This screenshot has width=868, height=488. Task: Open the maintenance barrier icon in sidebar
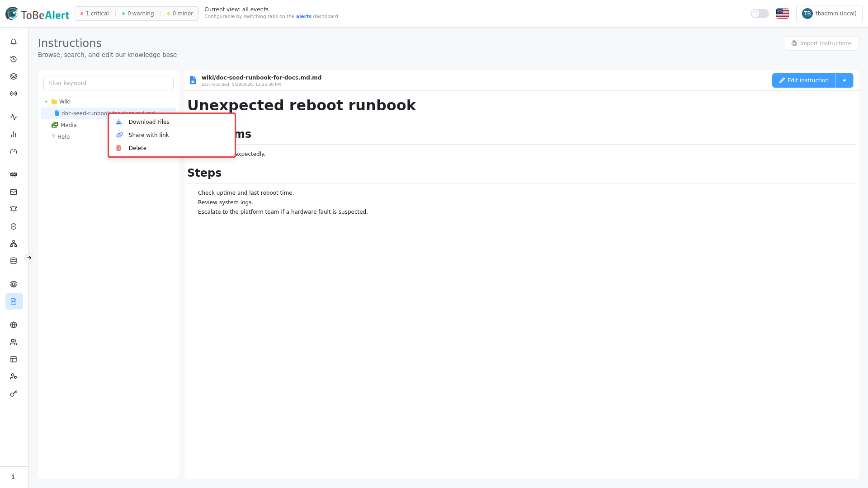point(14,175)
